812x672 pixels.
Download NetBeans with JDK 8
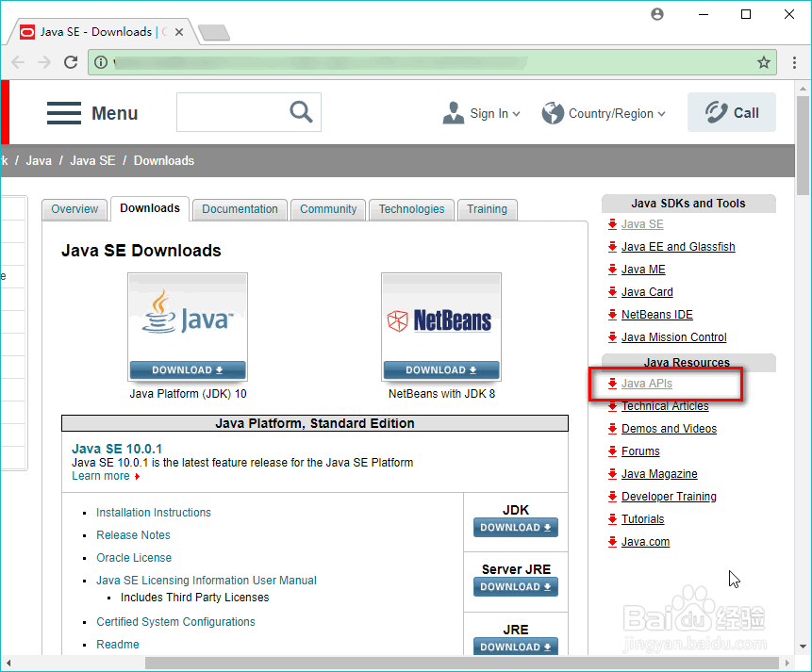[441, 370]
